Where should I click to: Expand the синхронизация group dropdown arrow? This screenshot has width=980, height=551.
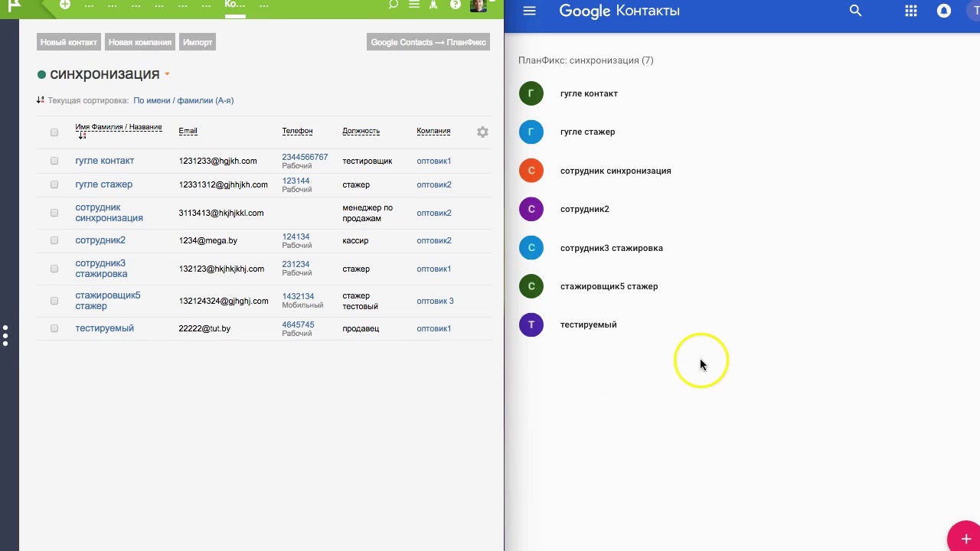point(167,75)
